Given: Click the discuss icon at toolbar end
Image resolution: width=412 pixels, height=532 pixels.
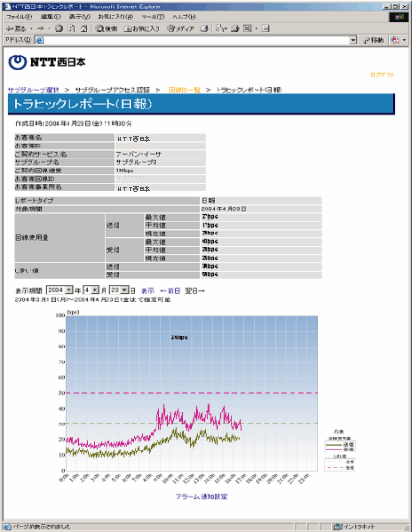Looking at the screenshot, I should pyautogui.click(x=266, y=29).
